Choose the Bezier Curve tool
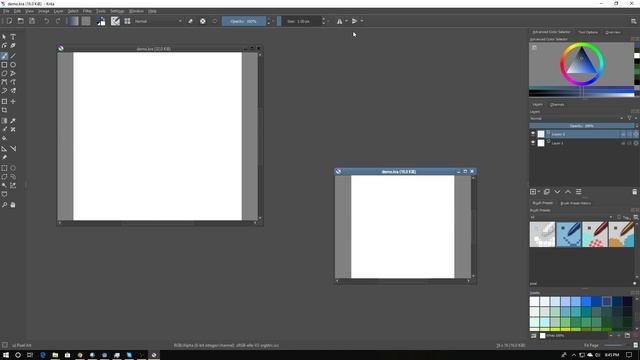 pos(4,82)
